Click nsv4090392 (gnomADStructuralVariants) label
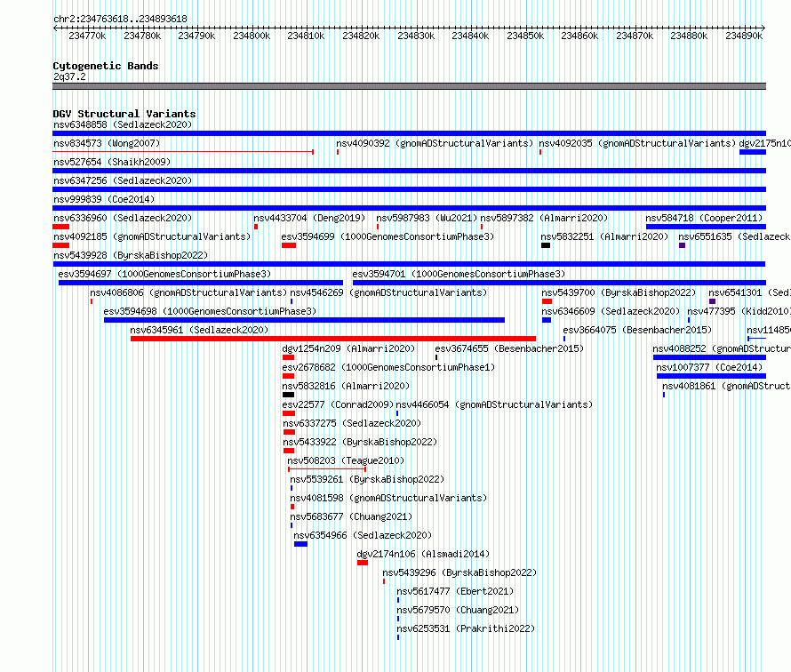 coord(435,143)
